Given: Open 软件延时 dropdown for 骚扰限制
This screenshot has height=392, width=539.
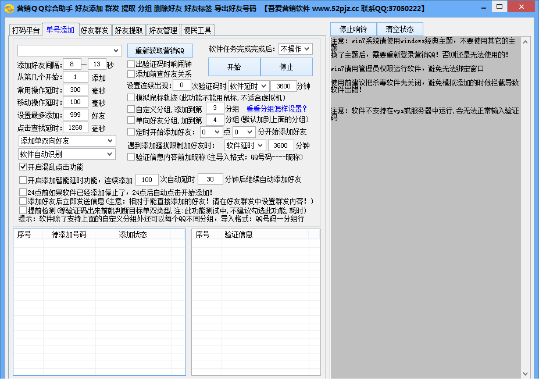Looking at the screenshot, I should click(245, 145).
